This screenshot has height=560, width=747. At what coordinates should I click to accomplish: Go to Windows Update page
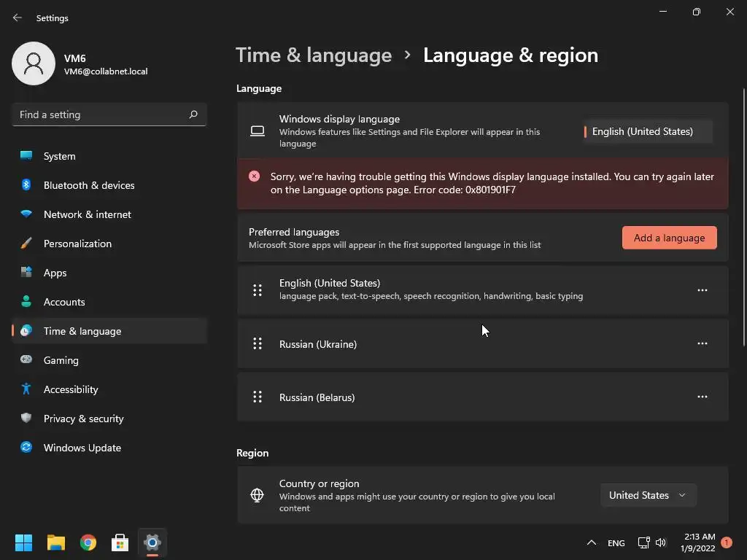[109, 448]
